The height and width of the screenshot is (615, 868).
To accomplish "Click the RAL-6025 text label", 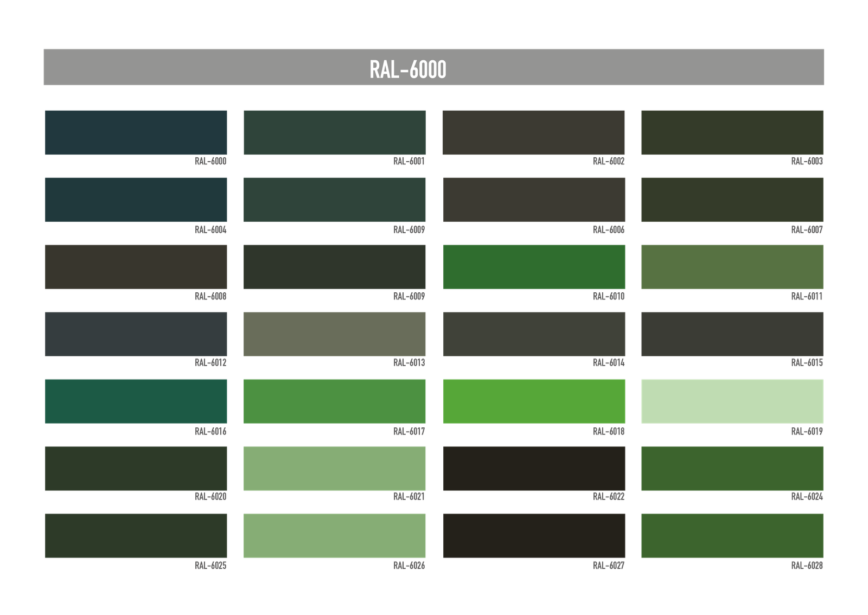I will click(x=210, y=566).
